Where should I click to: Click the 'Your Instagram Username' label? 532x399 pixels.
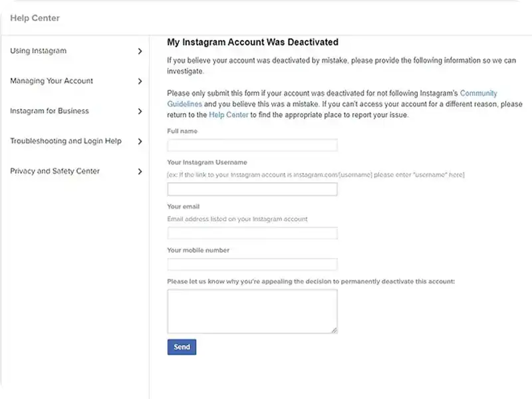click(x=207, y=162)
